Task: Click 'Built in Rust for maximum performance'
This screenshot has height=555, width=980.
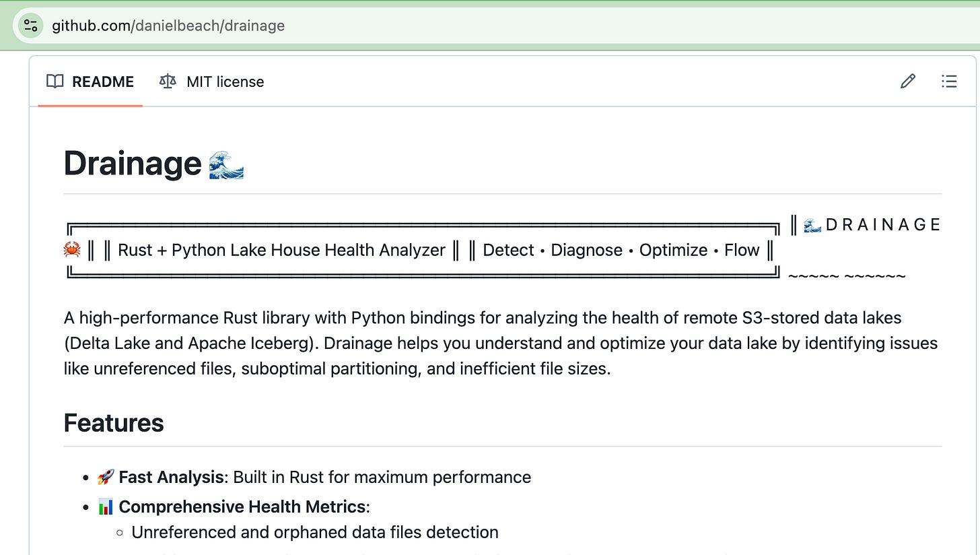Action: pos(382,478)
